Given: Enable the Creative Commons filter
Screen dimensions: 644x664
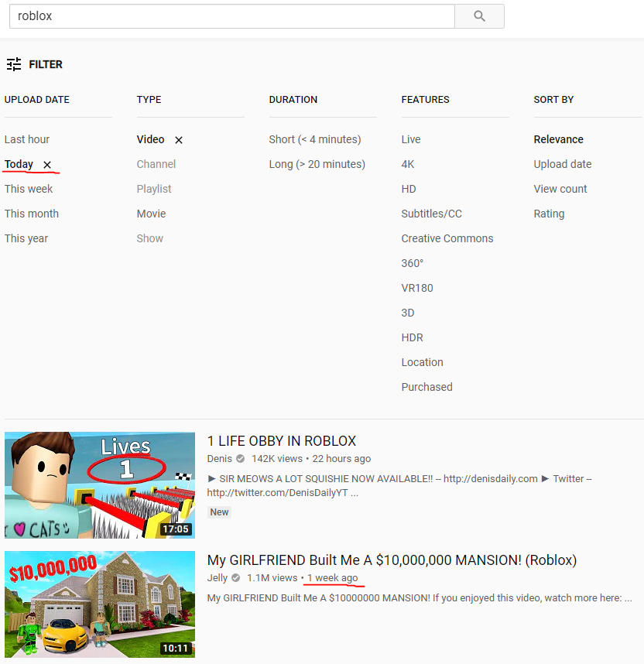Looking at the screenshot, I should click(x=447, y=238).
